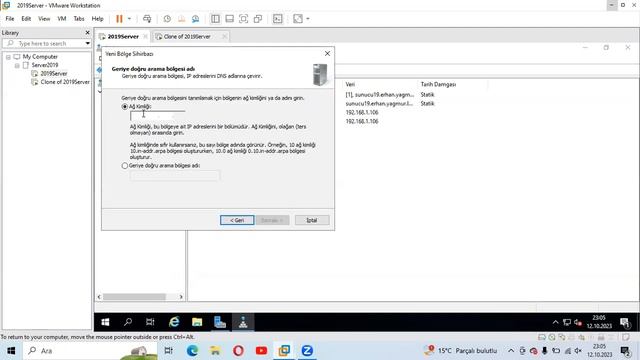The image size is (640, 360).
Task: Open guest notification center icon
Action: point(625,322)
